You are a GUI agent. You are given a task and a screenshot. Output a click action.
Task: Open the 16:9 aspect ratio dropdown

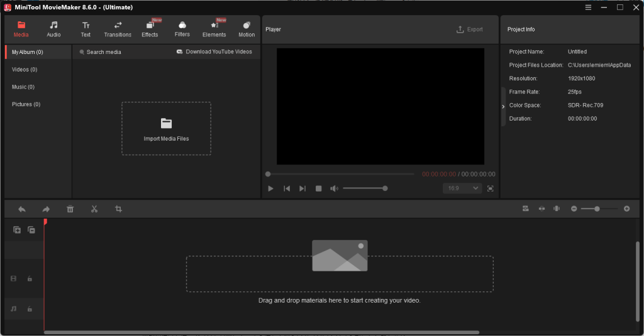[463, 188]
